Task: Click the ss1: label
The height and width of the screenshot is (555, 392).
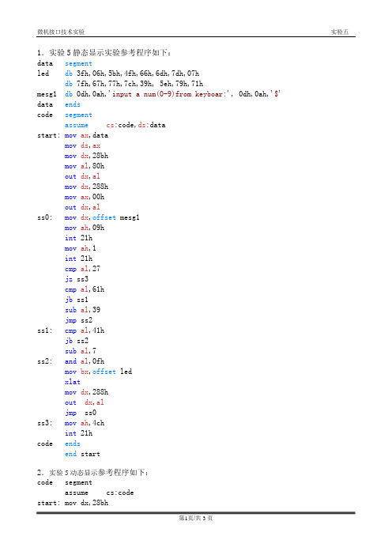Action: (x=44, y=330)
